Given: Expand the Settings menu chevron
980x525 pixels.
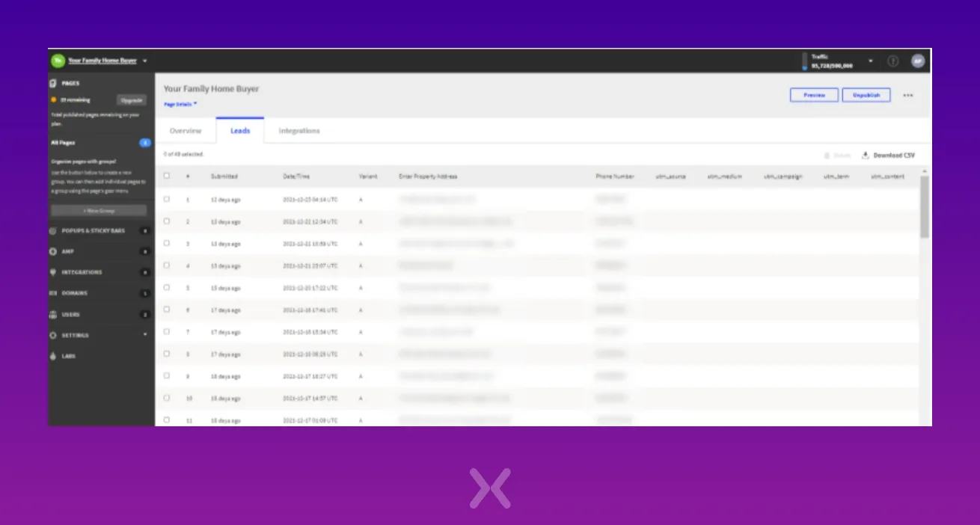Looking at the screenshot, I should [145, 334].
